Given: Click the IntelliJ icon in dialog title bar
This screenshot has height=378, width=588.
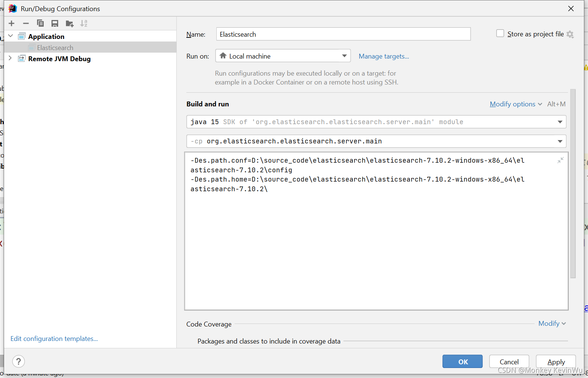Looking at the screenshot, I should click(x=13, y=9).
